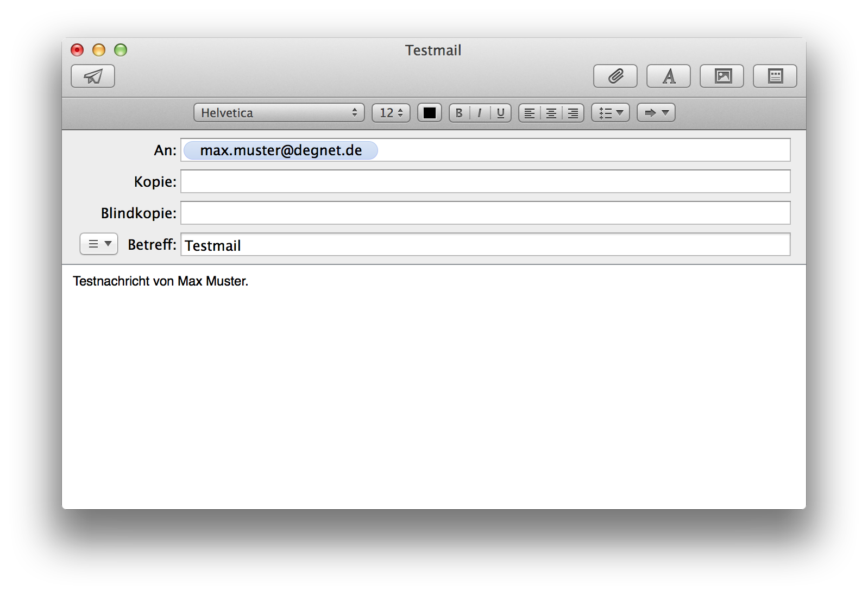Click the Kopie input field
This screenshot has width=868, height=595.
[486, 181]
